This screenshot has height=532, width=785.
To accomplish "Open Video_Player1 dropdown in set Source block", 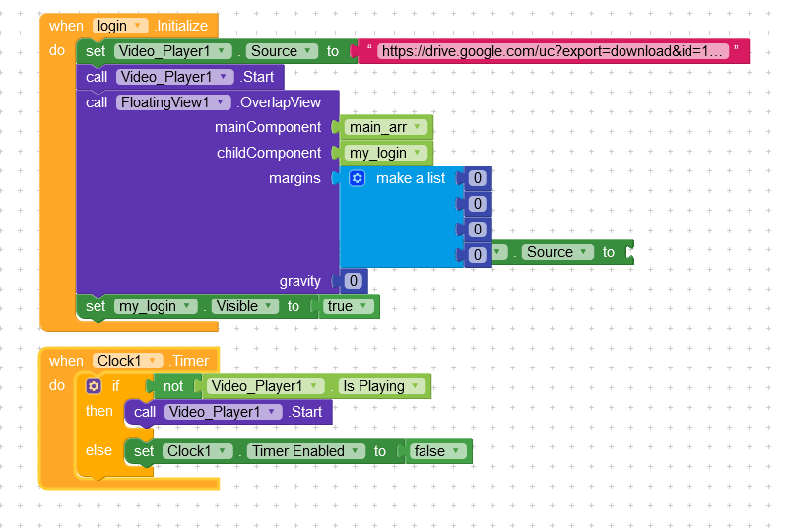I will tap(173, 51).
